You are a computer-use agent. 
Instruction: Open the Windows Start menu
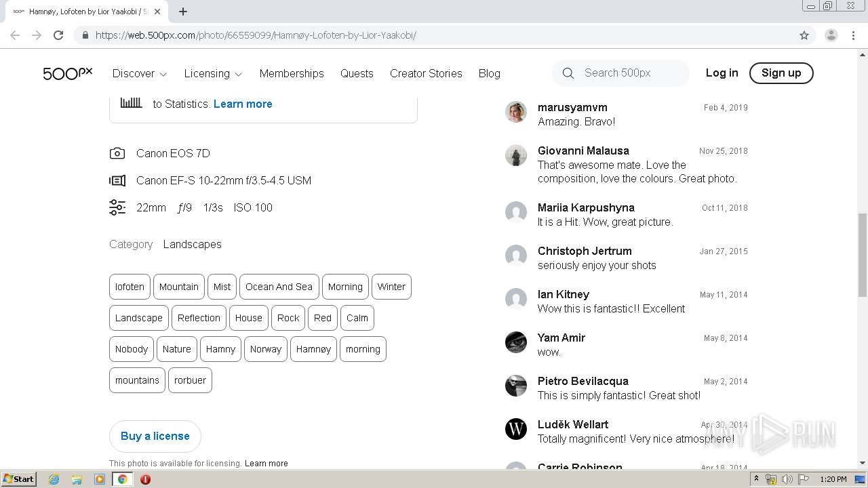coord(18,479)
